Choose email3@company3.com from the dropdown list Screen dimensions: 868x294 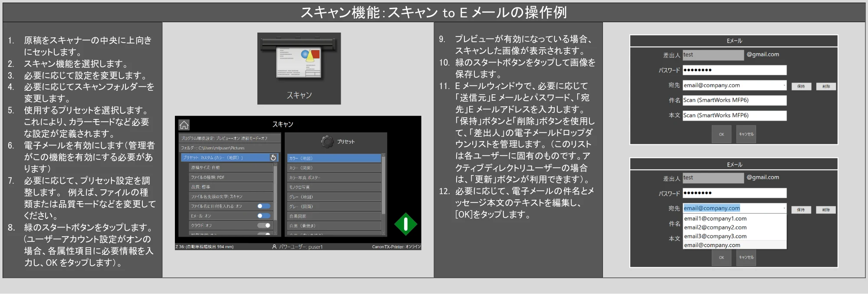pos(735,236)
